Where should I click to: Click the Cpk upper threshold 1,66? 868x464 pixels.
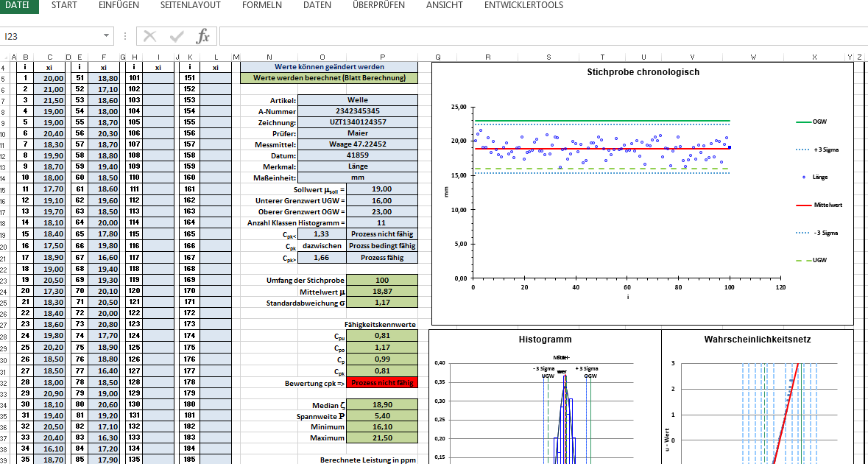(322, 258)
